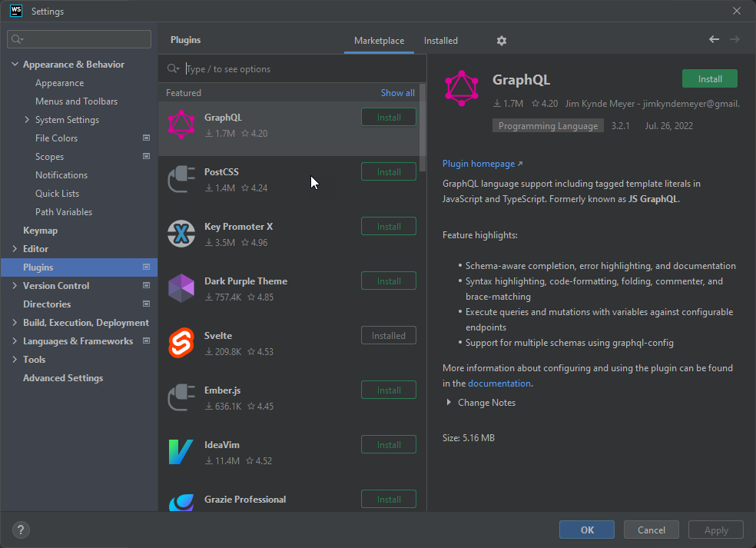The image size is (756, 548).
Task: Collapse Appearance & Behavior section
Action: tap(15, 64)
